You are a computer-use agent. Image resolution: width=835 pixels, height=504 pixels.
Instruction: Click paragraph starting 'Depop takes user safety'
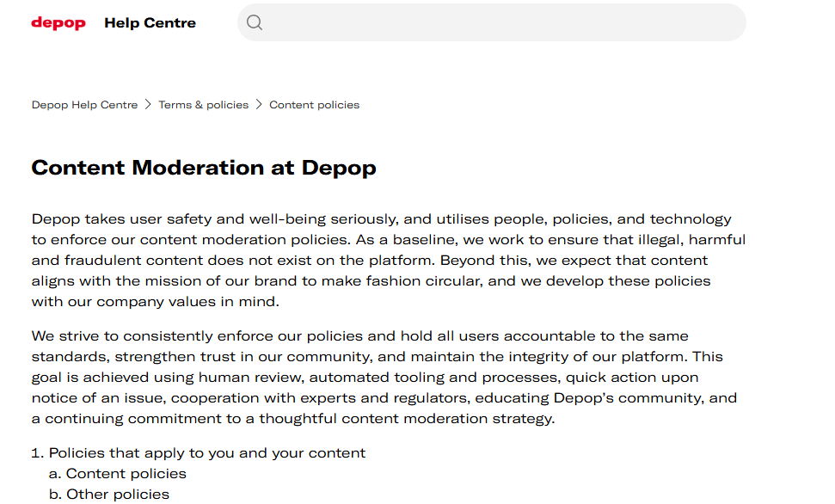coord(388,260)
